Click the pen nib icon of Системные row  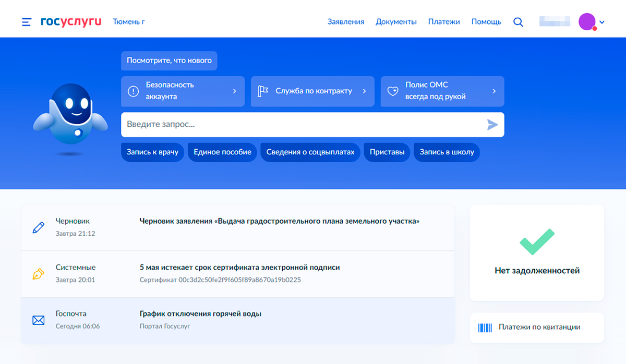click(38, 274)
